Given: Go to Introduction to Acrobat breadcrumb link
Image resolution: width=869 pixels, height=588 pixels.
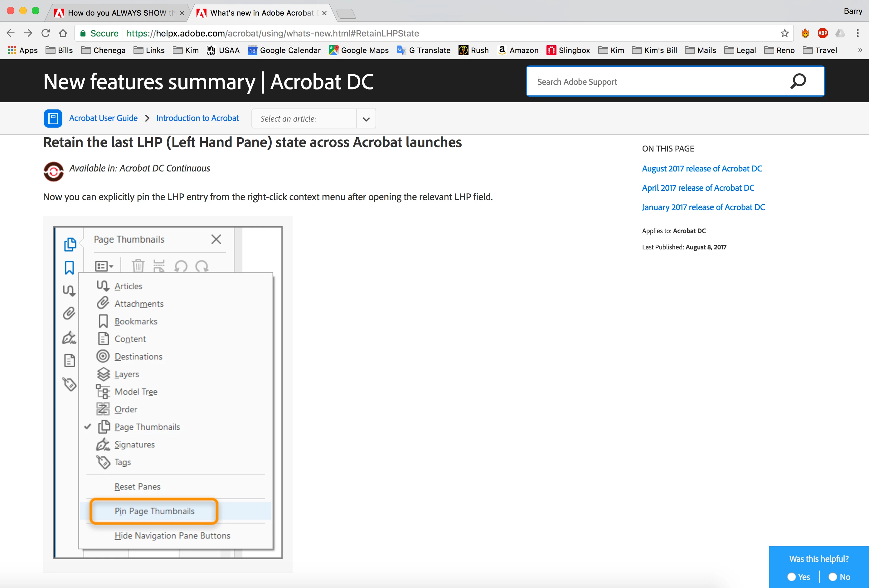Looking at the screenshot, I should pyautogui.click(x=197, y=118).
